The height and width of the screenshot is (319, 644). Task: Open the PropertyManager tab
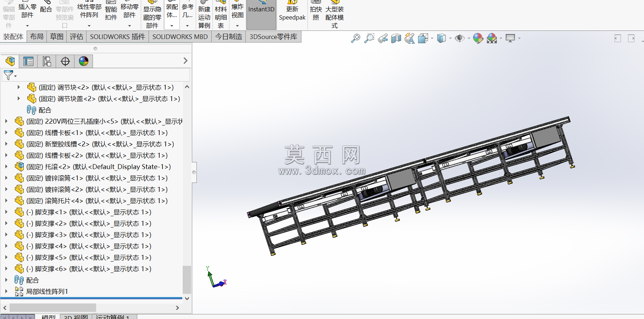pos(28,61)
